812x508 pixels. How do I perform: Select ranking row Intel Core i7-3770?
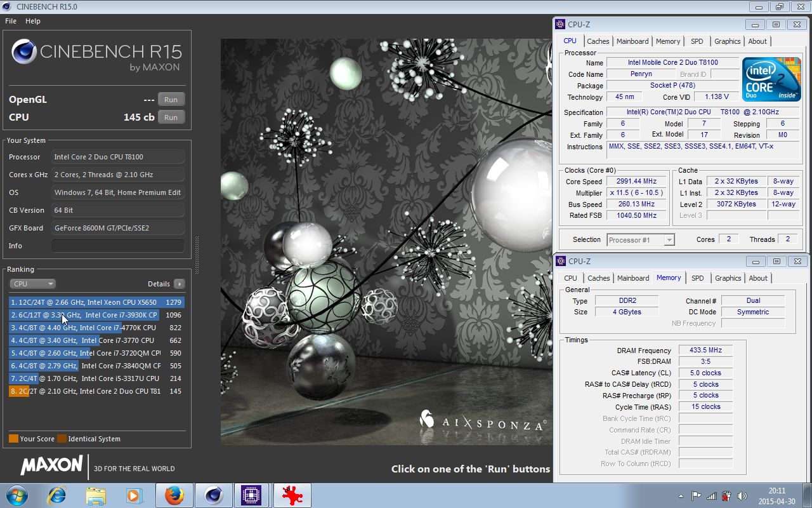pos(96,340)
